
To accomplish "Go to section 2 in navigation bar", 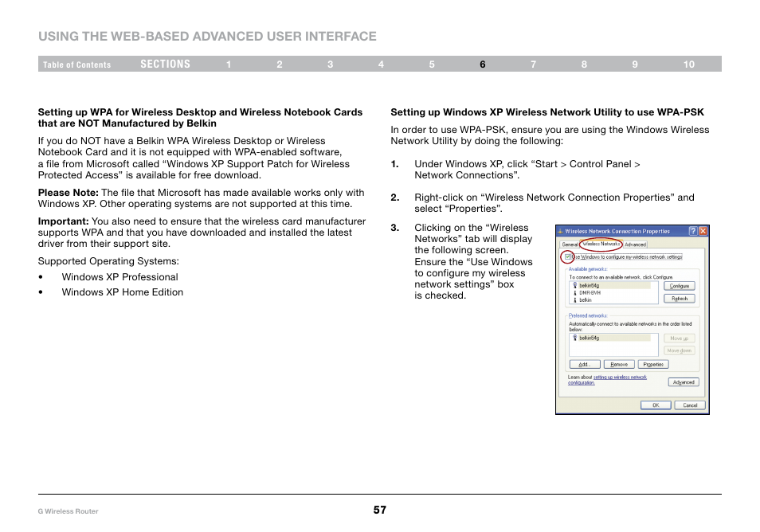I will (279, 65).
